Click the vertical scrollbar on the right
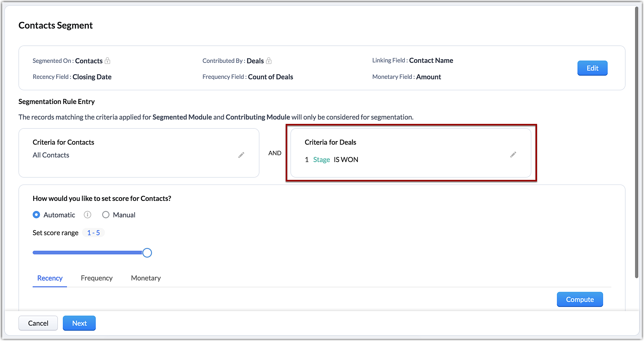This screenshot has width=644, height=341. [x=636, y=142]
